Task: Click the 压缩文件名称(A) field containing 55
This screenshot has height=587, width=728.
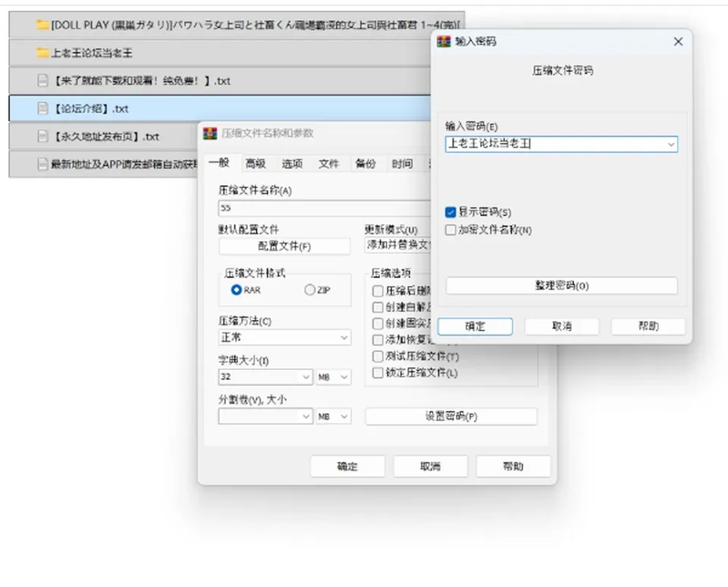Action: point(325,208)
